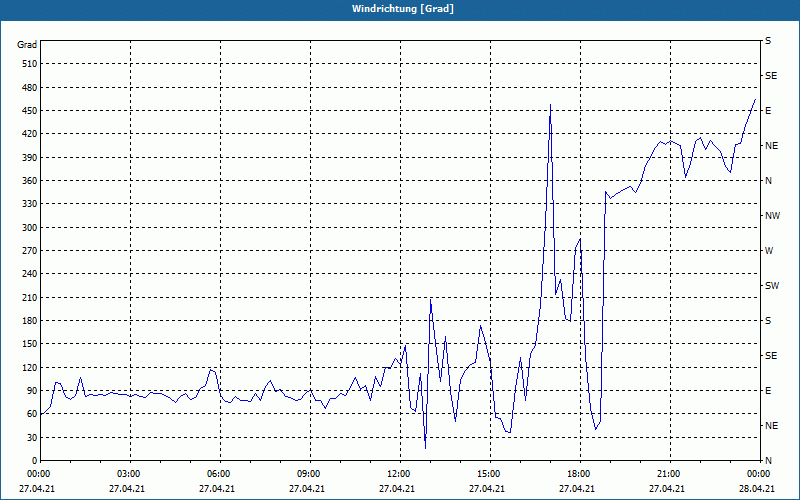The height and width of the screenshot is (500, 800).
Task: Click the 27.04.21 date under 12:00
Action: click(397, 489)
